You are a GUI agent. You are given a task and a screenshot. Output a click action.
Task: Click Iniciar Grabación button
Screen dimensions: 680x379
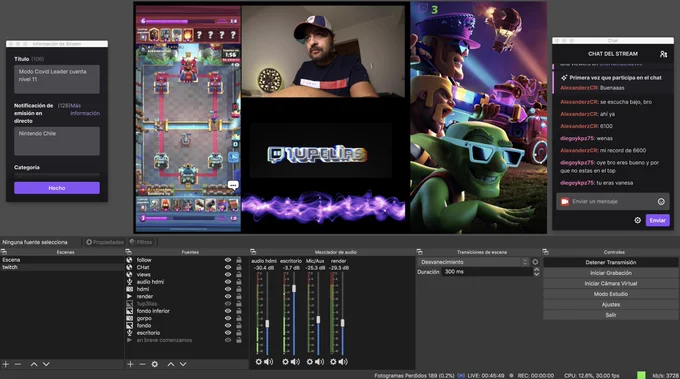pos(611,273)
